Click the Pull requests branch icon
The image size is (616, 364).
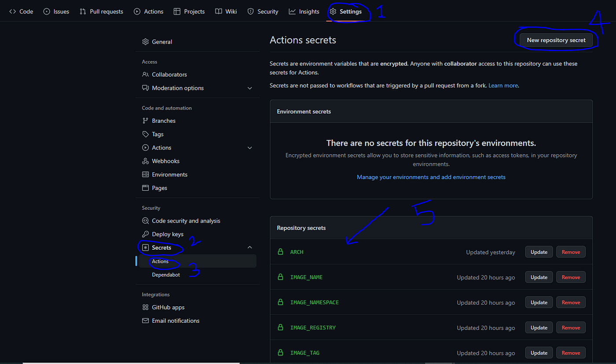tap(83, 11)
